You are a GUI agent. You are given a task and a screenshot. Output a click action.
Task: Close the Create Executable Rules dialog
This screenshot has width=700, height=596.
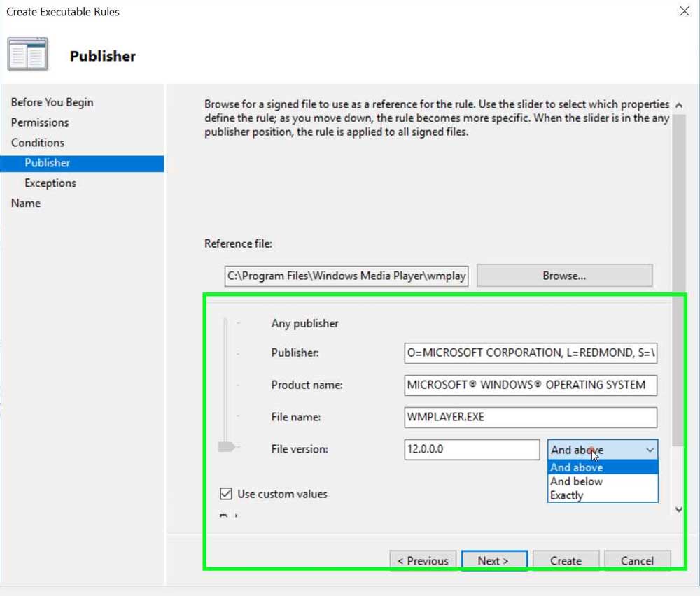685,11
